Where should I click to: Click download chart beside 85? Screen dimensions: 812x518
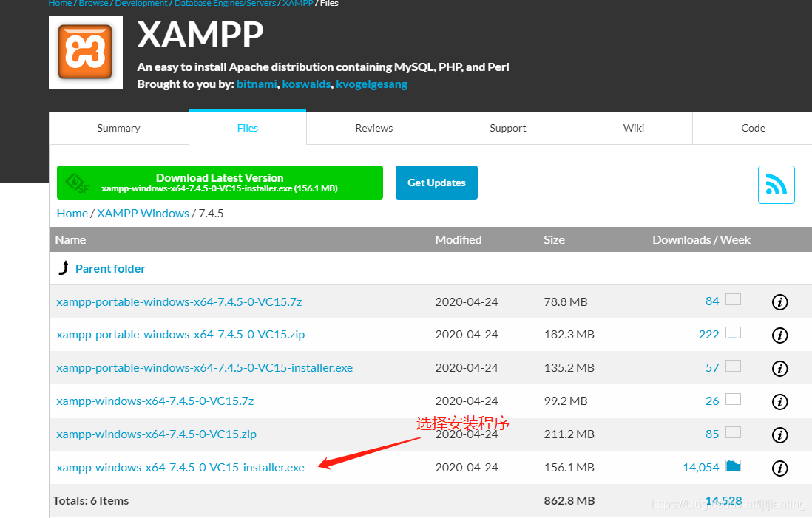tap(734, 432)
